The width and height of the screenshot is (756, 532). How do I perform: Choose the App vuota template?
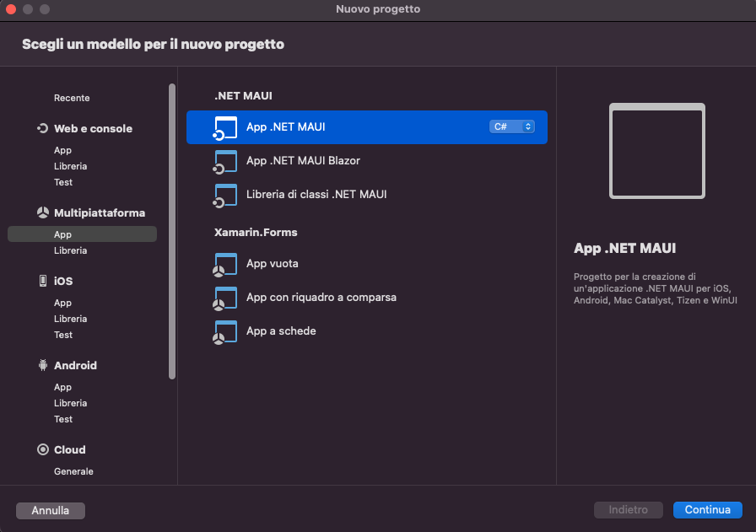pos(367,264)
